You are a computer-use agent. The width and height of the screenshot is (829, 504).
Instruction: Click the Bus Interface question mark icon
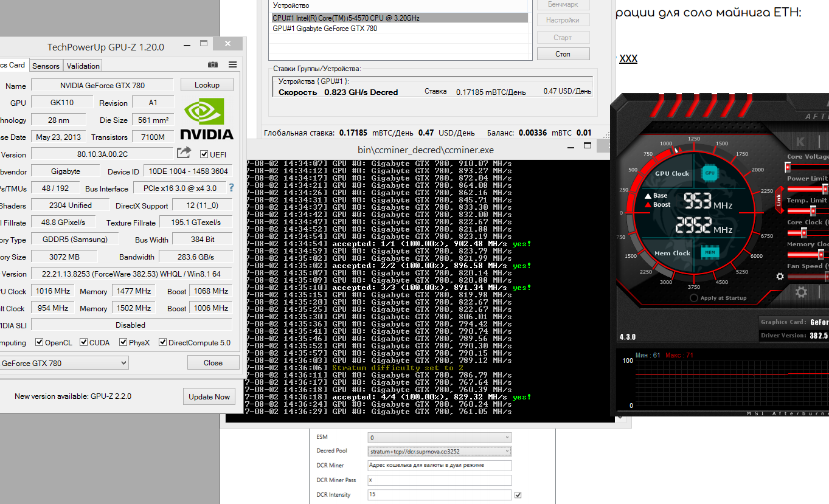pos(231,188)
